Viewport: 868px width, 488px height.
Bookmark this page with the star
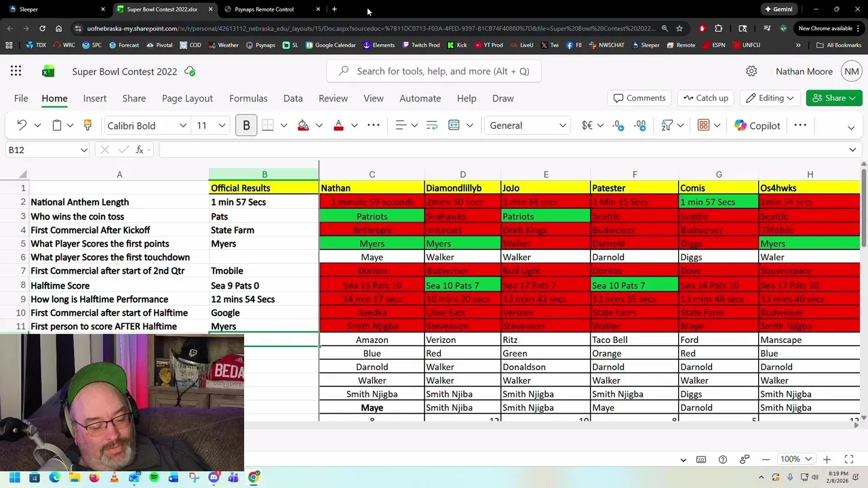pyautogui.click(x=679, y=28)
